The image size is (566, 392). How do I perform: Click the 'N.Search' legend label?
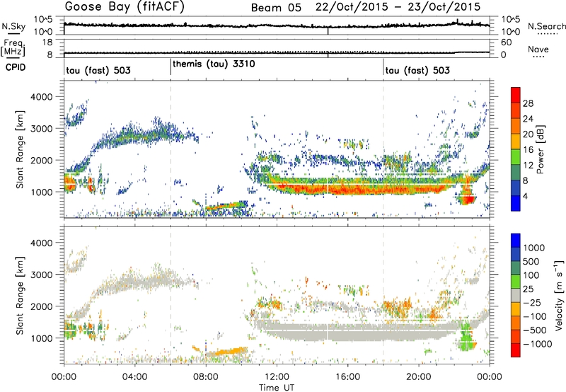(546, 26)
